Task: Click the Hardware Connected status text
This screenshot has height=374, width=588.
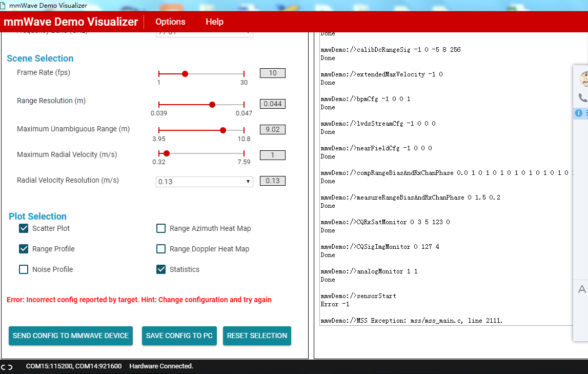Action: 161,366
